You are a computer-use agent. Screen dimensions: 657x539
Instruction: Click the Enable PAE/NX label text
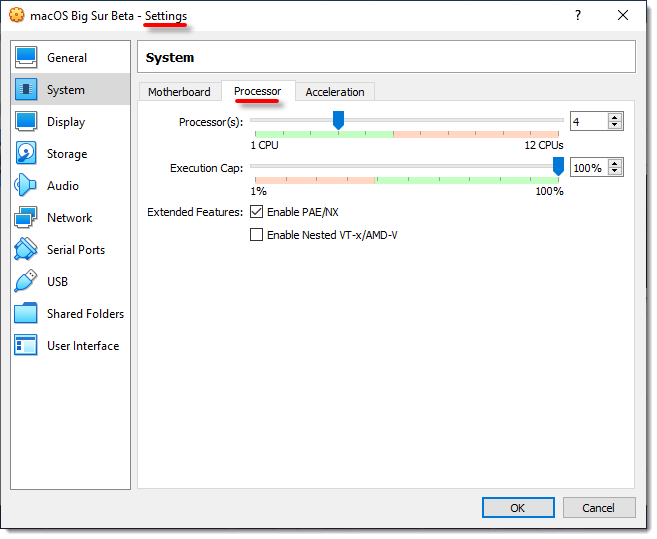[303, 212]
